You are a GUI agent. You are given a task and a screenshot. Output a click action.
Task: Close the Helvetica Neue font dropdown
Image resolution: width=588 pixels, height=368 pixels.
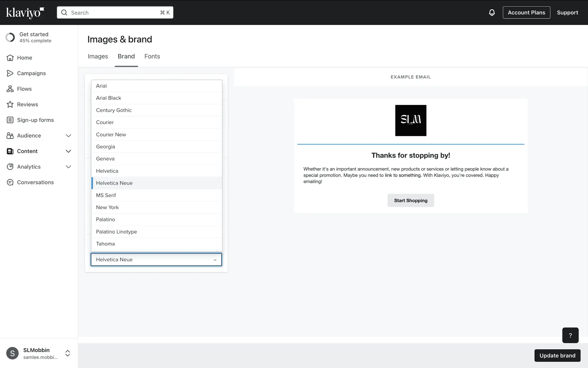(215, 260)
